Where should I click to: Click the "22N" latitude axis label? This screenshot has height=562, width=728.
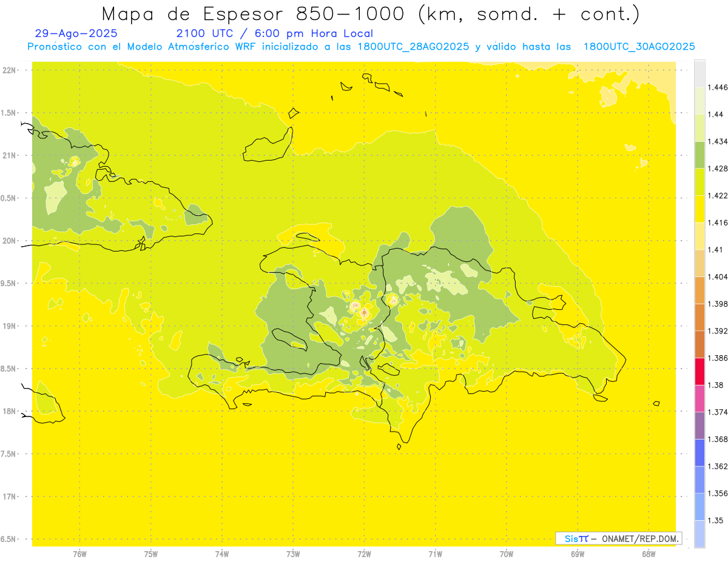(x=9, y=70)
